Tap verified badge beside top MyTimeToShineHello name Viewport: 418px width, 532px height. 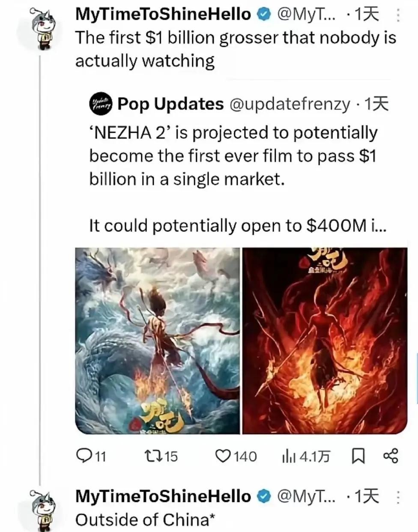264,15
